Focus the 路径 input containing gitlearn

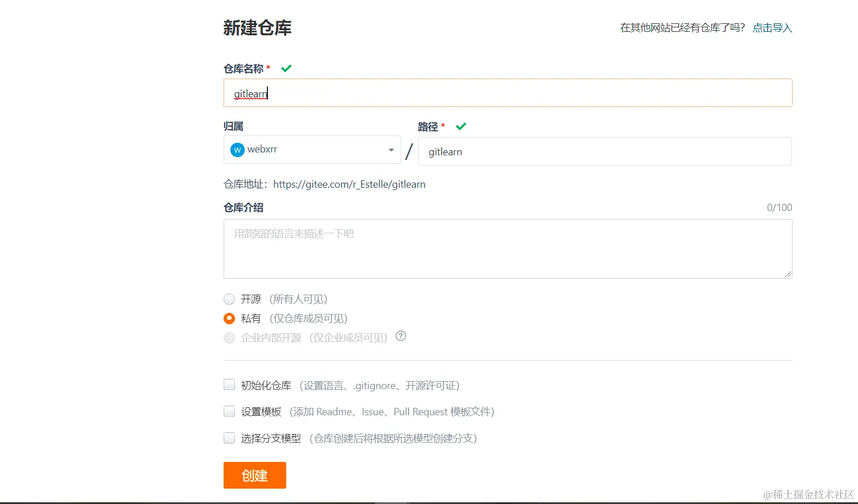(x=605, y=151)
